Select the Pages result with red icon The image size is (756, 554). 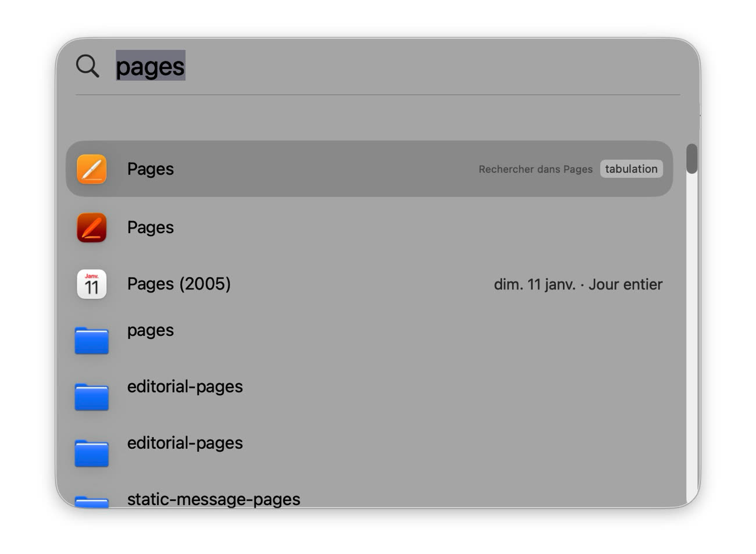point(151,227)
